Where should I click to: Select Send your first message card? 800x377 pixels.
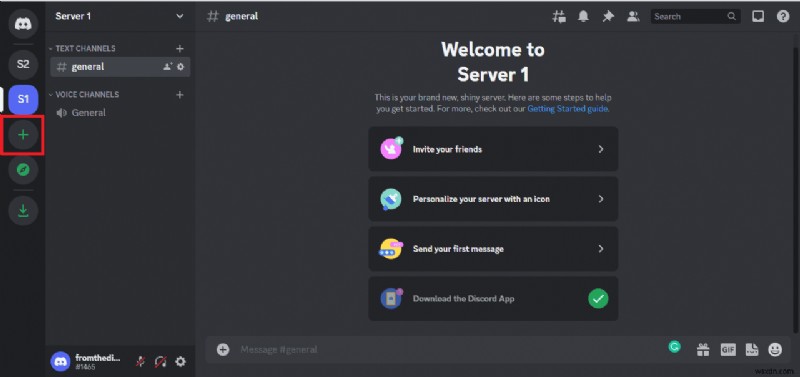pyautogui.click(x=493, y=249)
